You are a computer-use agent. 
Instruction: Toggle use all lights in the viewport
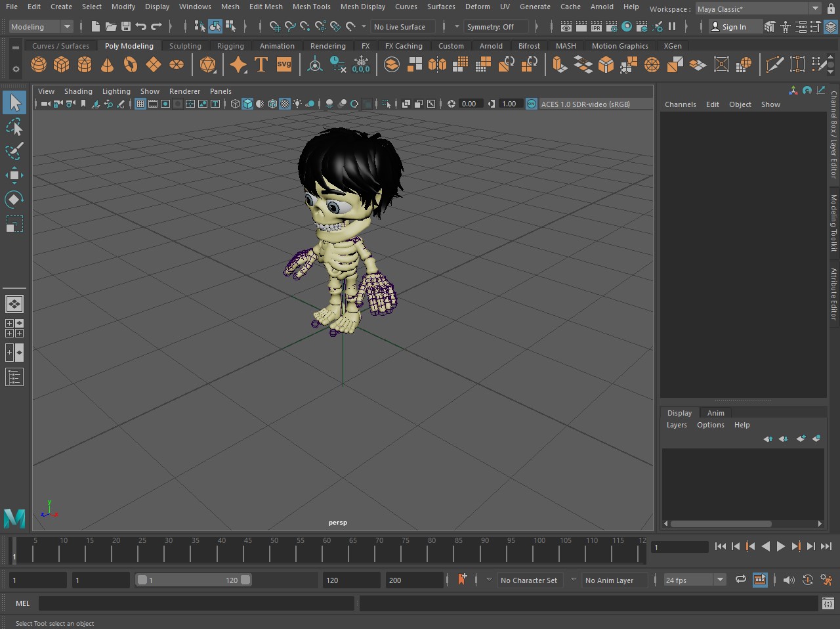click(298, 104)
